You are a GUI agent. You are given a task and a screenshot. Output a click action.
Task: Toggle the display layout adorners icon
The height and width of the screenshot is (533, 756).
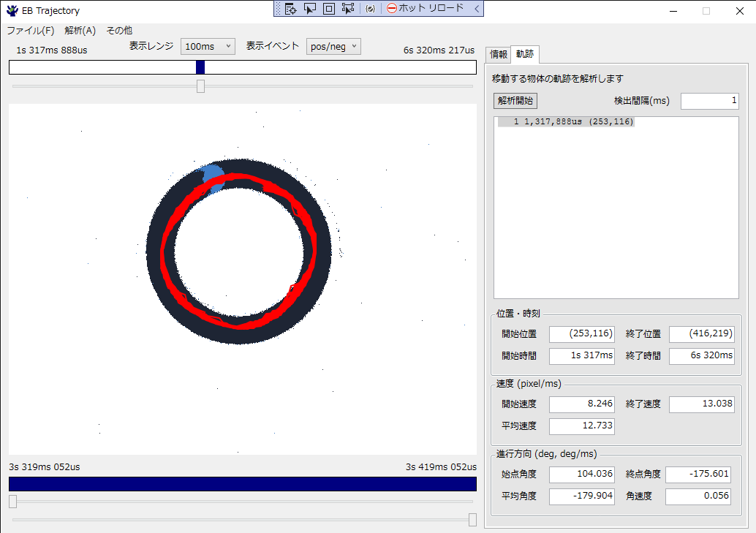pyautogui.click(x=329, y=8)
